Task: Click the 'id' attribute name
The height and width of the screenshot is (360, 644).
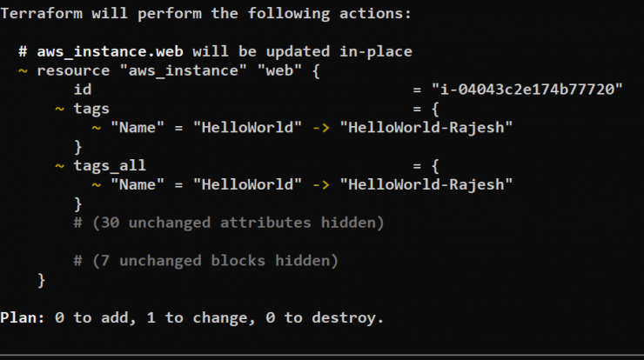Action: pyautogui.click(x=84, y=90)
